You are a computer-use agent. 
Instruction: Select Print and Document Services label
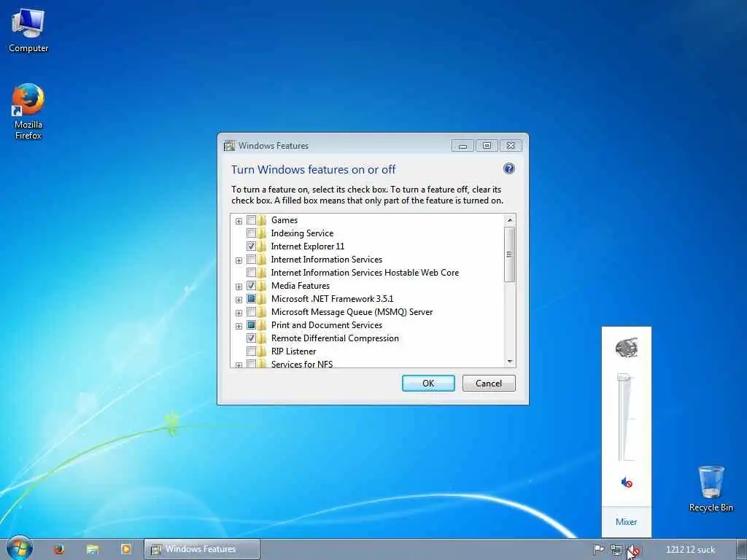pos(326,324)
